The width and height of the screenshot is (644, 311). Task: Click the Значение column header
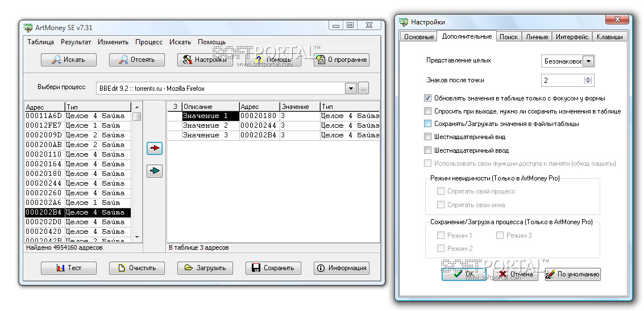(300, 107)
